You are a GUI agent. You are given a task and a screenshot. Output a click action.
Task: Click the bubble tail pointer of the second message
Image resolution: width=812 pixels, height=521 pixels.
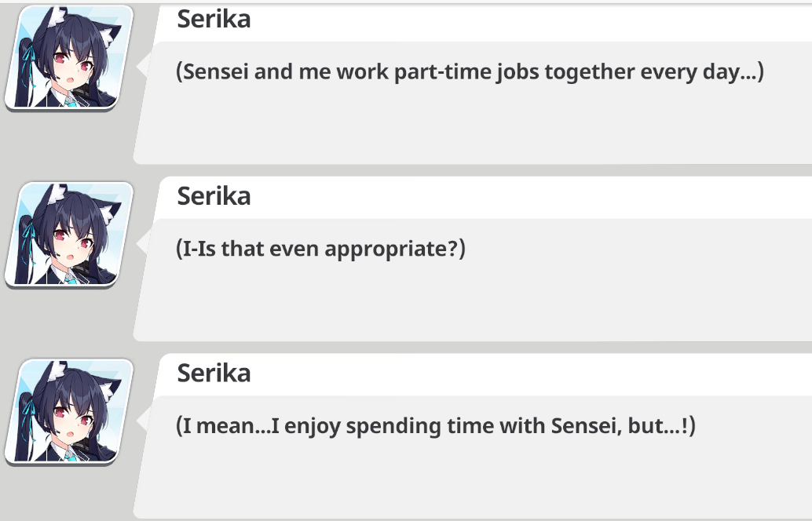pyautogui.click(x=144, y=245)
